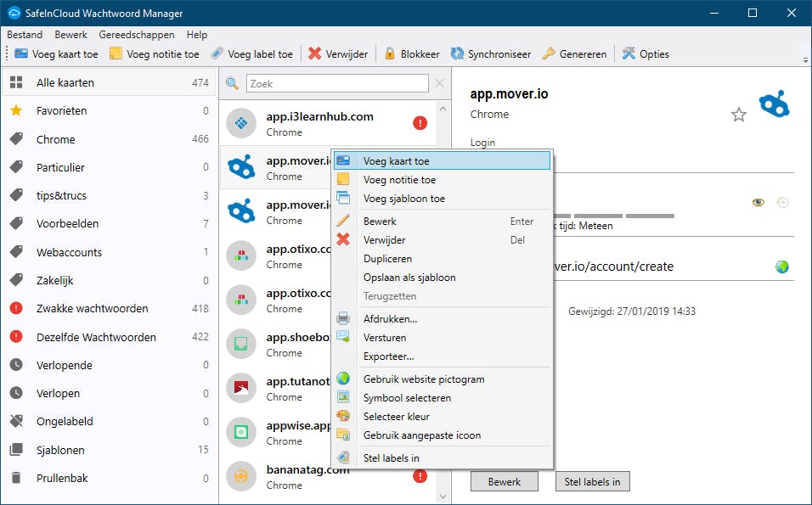The height and width of the screenshot is (505, 812).
Task: Expand the toolbar overflow arrow
Action: point(804,59)
